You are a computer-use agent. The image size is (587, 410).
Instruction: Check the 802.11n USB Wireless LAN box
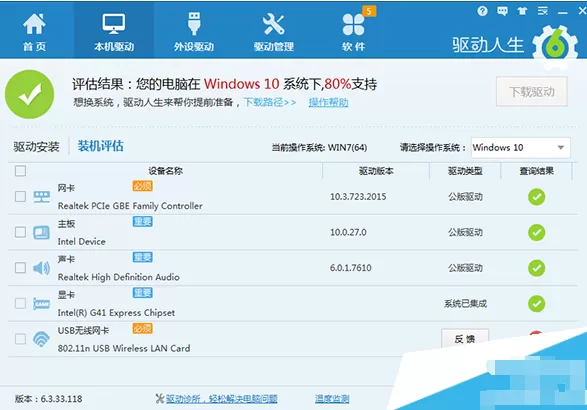point(20,339)
